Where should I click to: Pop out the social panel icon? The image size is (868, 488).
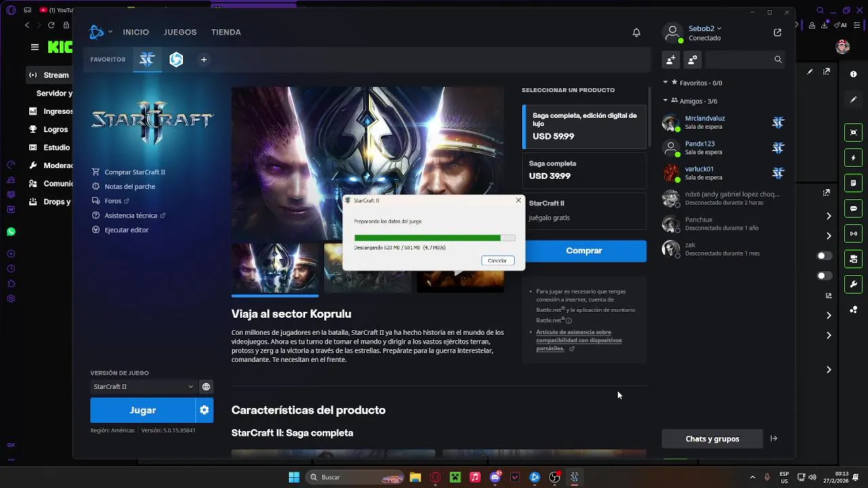(x=777, y=33)
